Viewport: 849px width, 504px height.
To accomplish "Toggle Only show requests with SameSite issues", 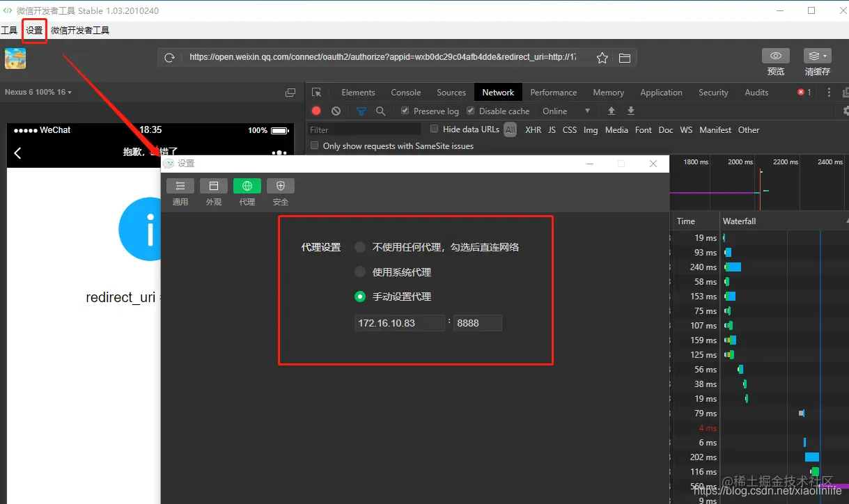I will (315, 145).
